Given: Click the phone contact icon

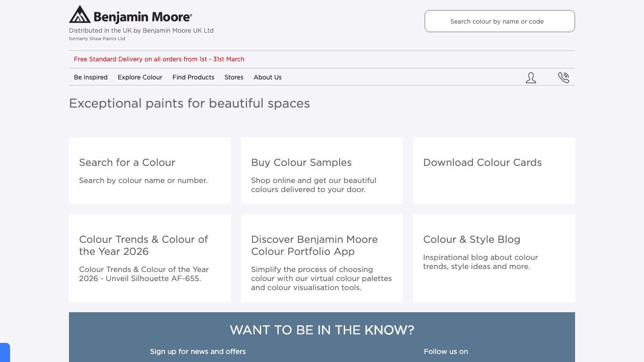Looking at the screenshot, I should click(563, 77).
